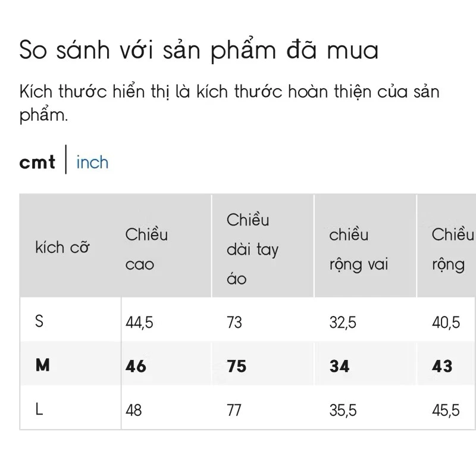Switch units to inch
This screenshot has height=476, width=476.
pos(92,162)
